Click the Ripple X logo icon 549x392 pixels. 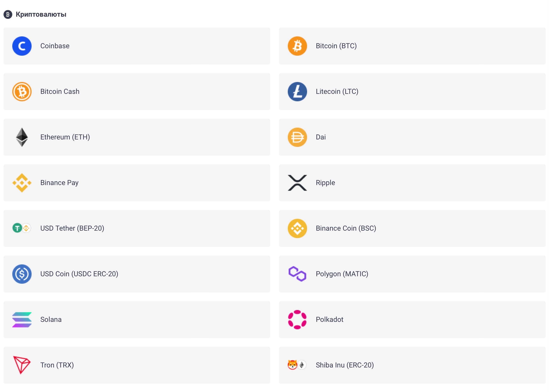click(x=297, y=183)
